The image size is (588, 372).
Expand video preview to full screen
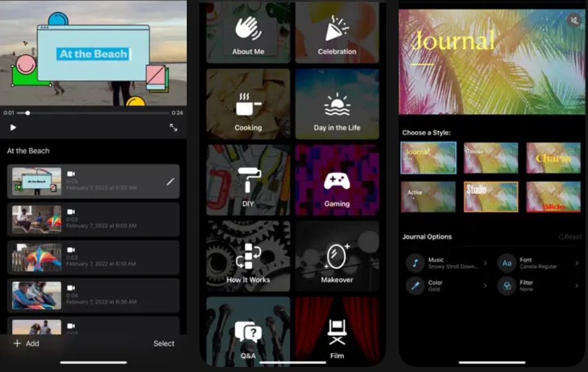173,128
